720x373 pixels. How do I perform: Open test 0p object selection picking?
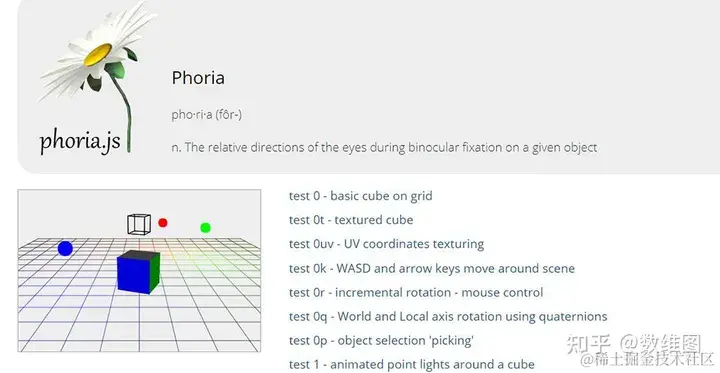coord(381,340)
